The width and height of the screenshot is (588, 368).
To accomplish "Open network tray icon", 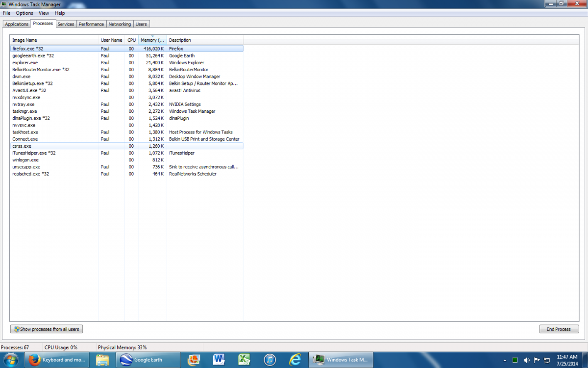I will pyautogui.click(x=547, y=360).
